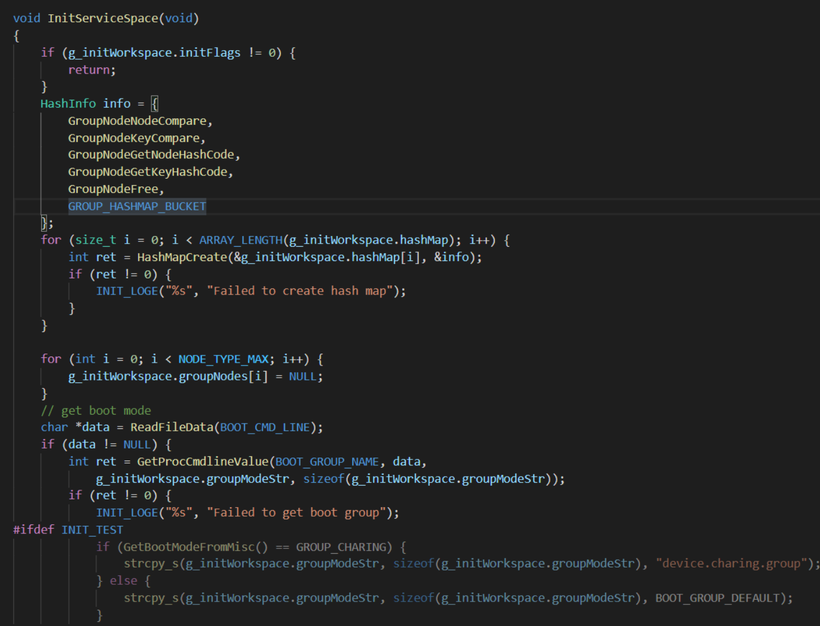Click highlighted GROUP_HASHMAP_BUCKET token
820x626 pixels.
click(x=137, y=206)
